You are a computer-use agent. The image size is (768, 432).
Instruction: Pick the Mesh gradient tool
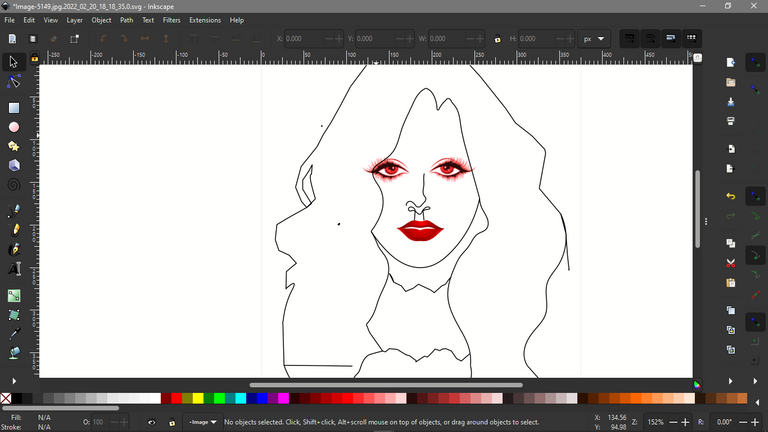(x=14, y=315)
